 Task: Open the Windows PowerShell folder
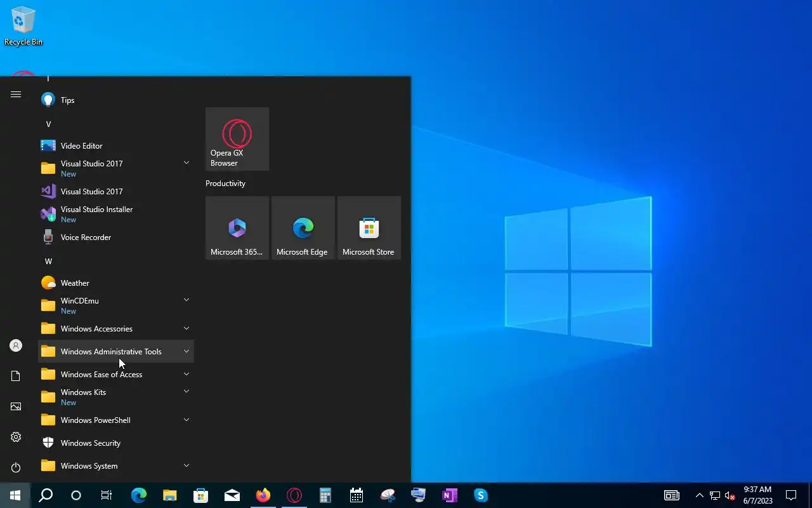(x=116, y=420)
